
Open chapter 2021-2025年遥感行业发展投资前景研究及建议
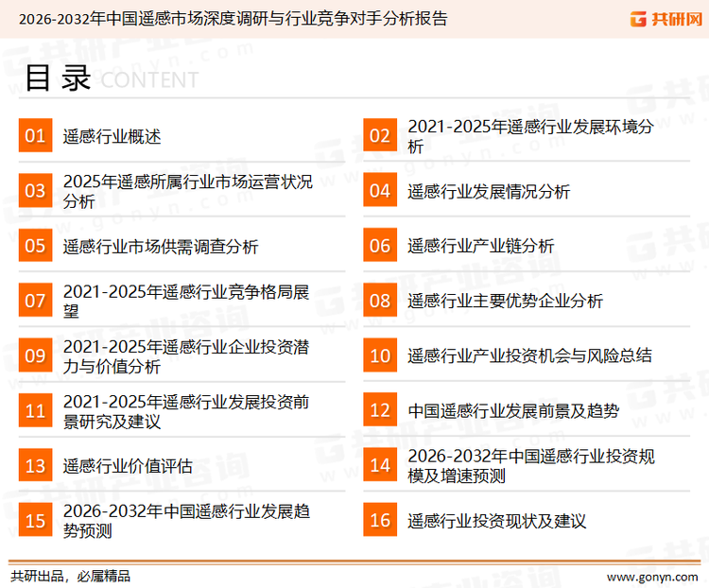[186, 411]
